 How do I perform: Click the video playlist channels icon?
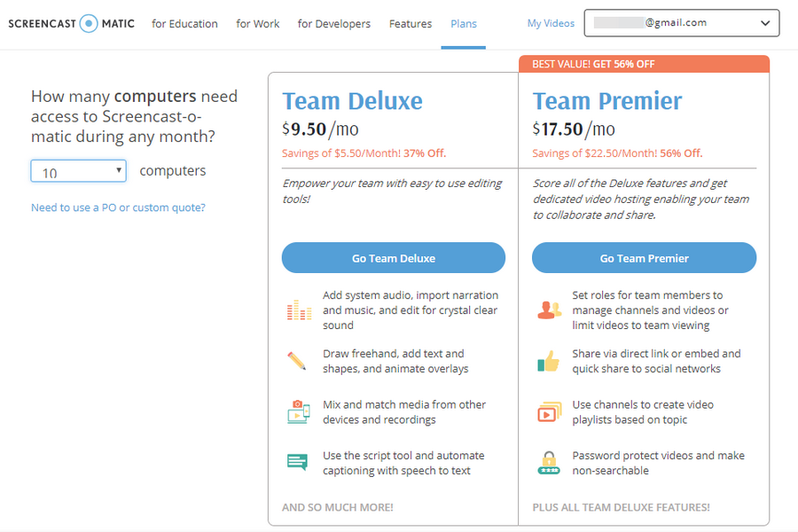pos(549,411)
